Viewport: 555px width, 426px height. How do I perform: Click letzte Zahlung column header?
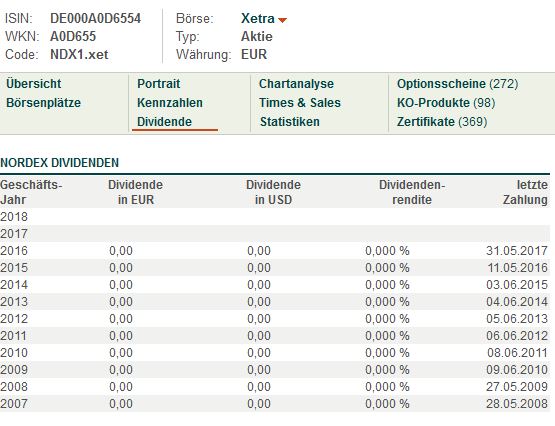pyautogui.click(x=525, y=192)
